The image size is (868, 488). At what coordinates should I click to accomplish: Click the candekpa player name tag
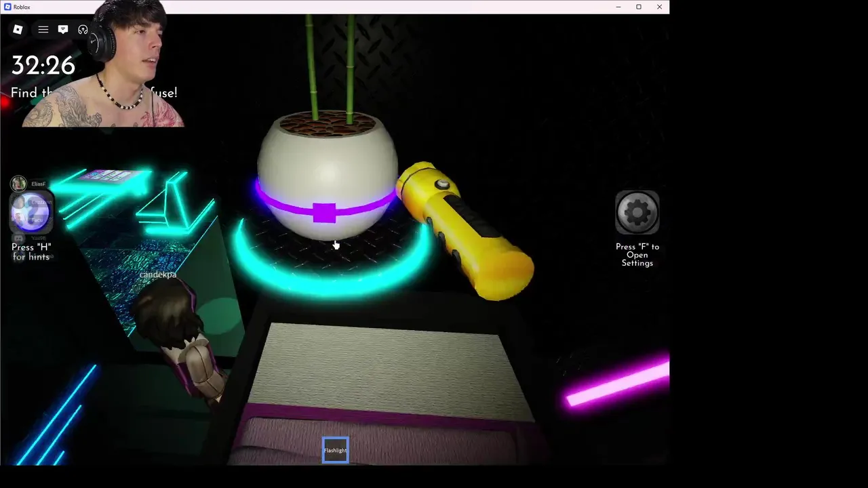click(158, 274)
